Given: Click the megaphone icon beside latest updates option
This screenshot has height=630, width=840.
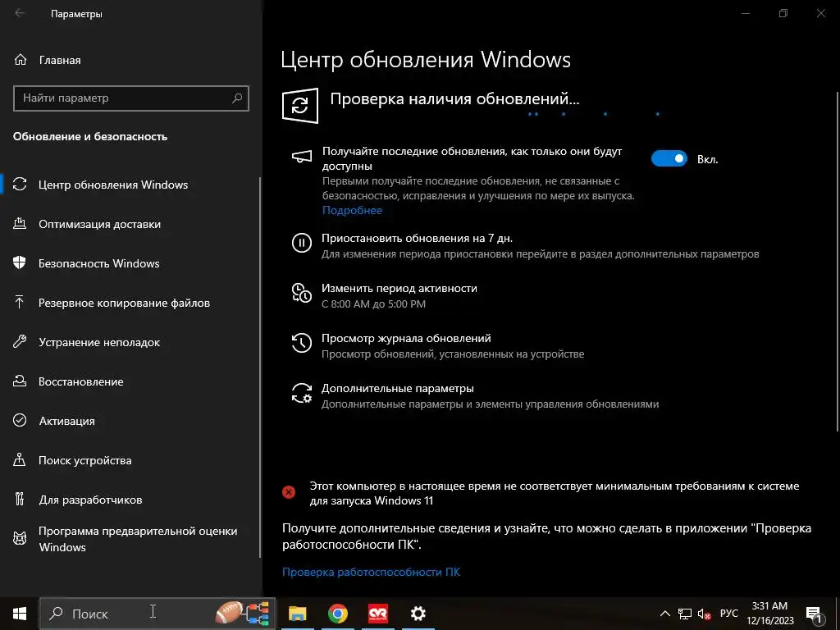Looking at the screenshot, I should click(x=302, y=157).
